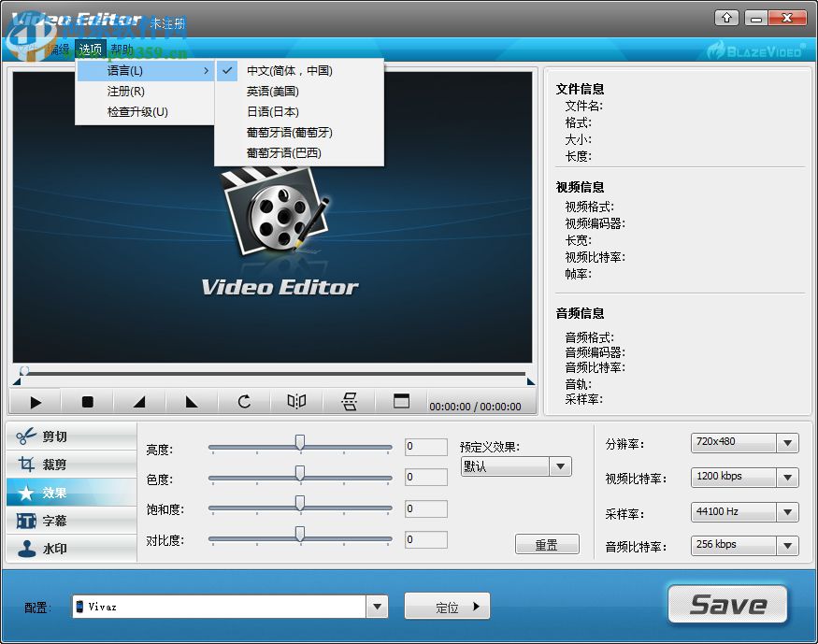Click the 对比度 contrast value input field
818x644 pixels.
tap(425, 539)
